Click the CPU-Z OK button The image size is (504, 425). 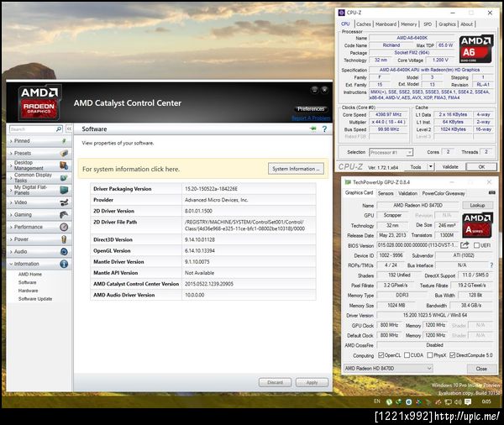click(481, 167)
